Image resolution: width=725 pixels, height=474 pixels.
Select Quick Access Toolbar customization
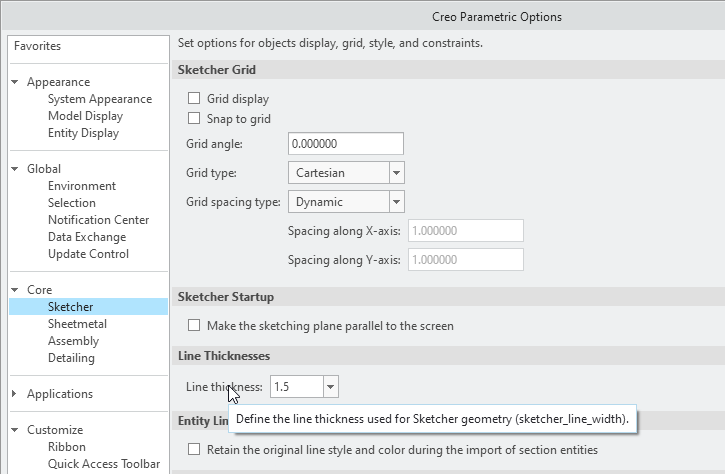point(103,464)
